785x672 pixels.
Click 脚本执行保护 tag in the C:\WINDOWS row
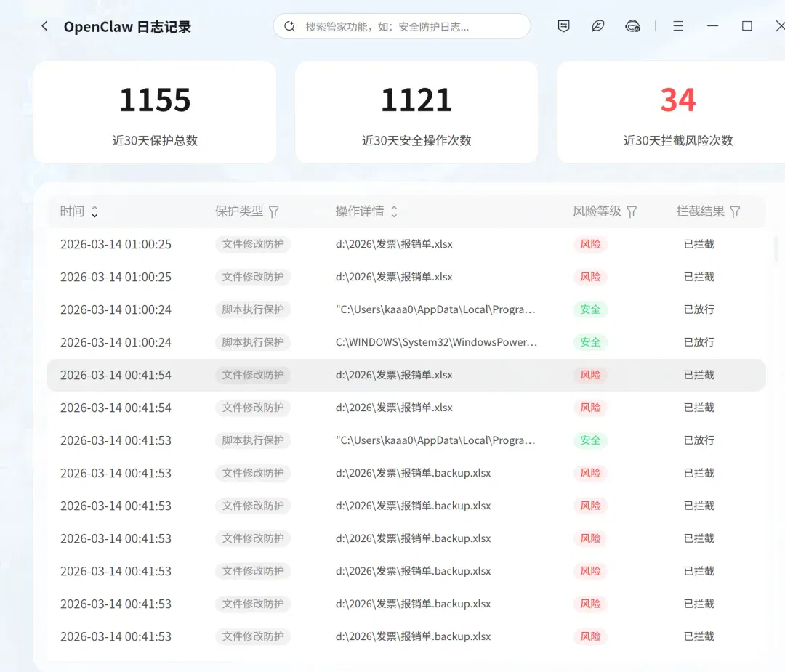pyautogui.click(x=253, y=342)
